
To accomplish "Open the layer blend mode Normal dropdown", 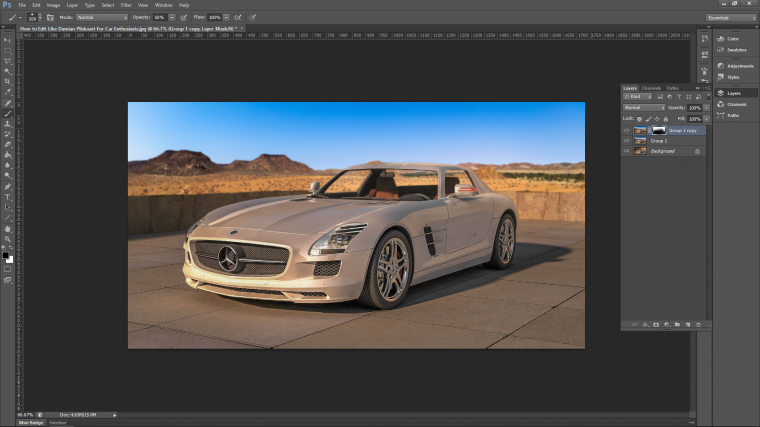I will tap(644, 108).
